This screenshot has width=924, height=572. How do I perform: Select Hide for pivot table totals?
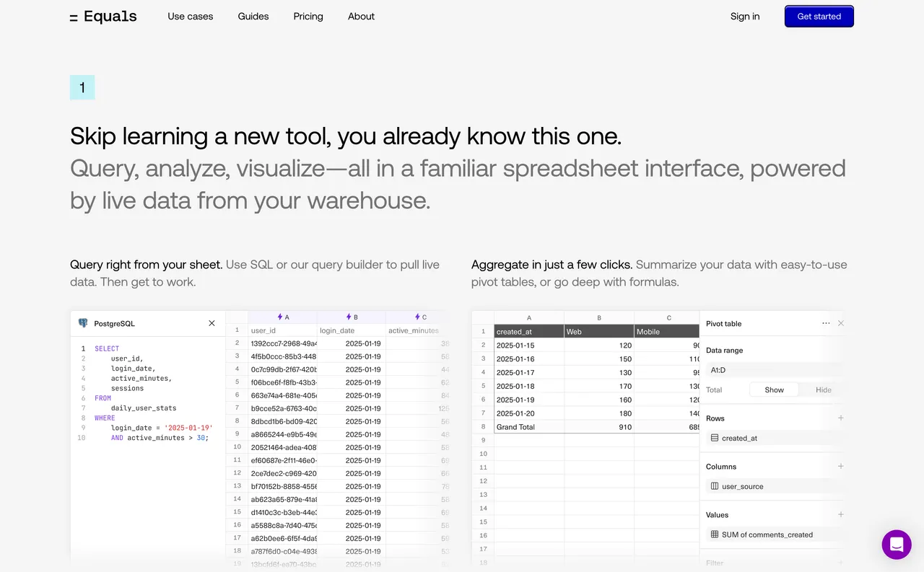(x=822, y=390)
